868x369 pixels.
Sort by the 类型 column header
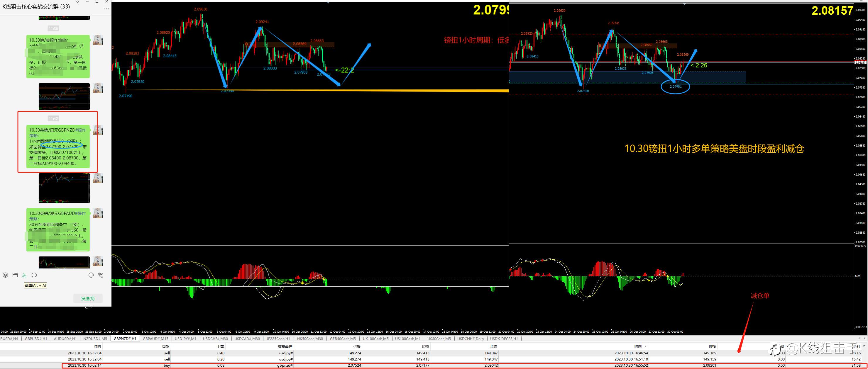tap(165, 346)
